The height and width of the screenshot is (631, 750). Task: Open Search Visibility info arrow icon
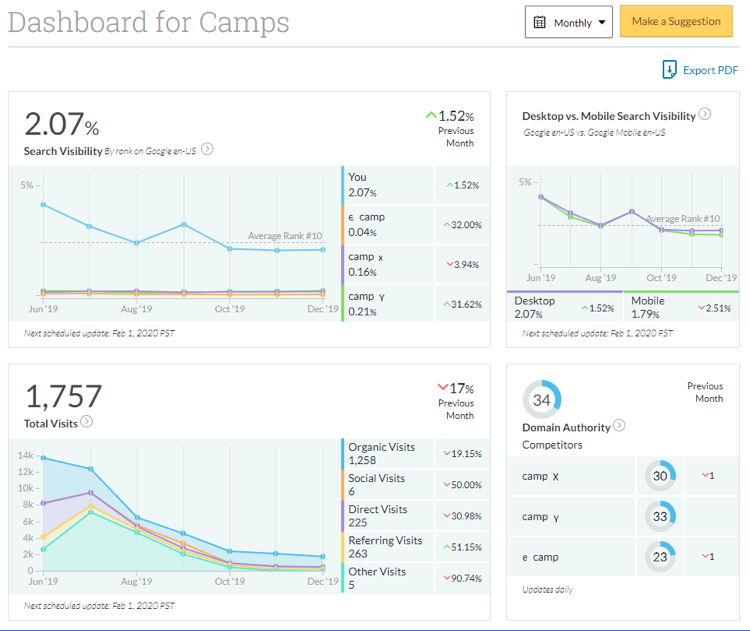click(x=207, y=150)
